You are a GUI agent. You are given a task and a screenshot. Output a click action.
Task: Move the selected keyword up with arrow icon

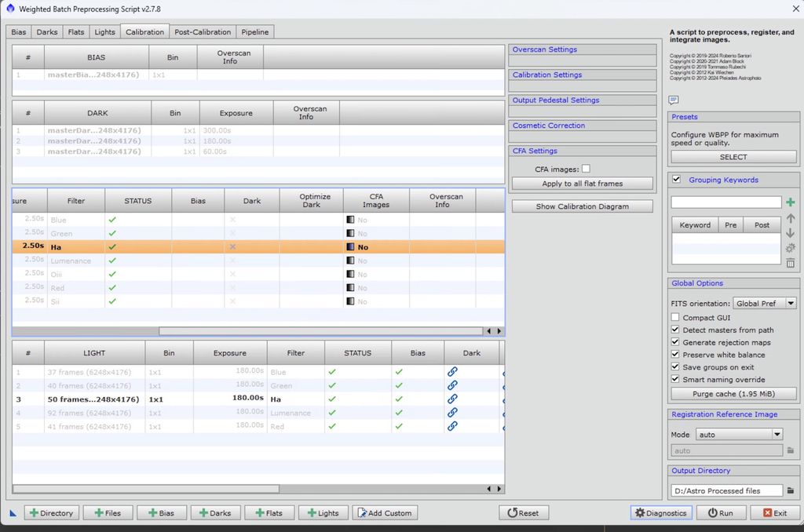coord(790,218)
